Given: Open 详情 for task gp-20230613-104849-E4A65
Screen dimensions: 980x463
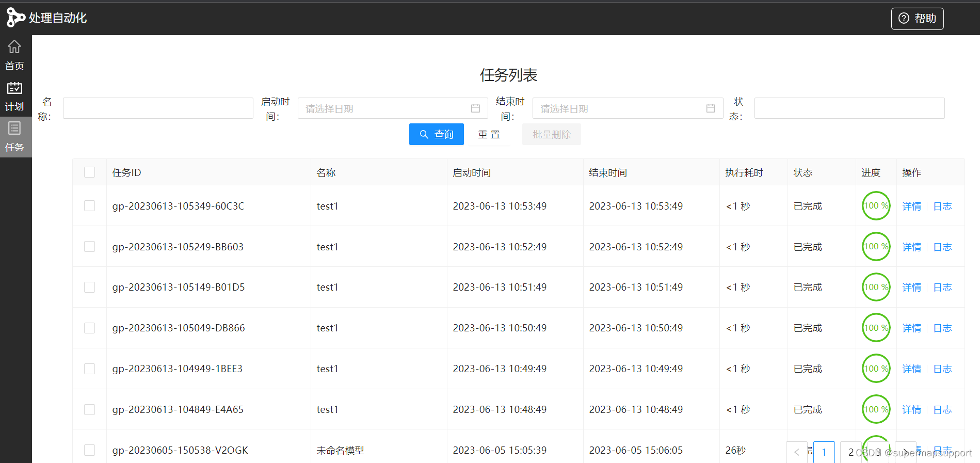Looking at the screenshot, I should [912, 409].
